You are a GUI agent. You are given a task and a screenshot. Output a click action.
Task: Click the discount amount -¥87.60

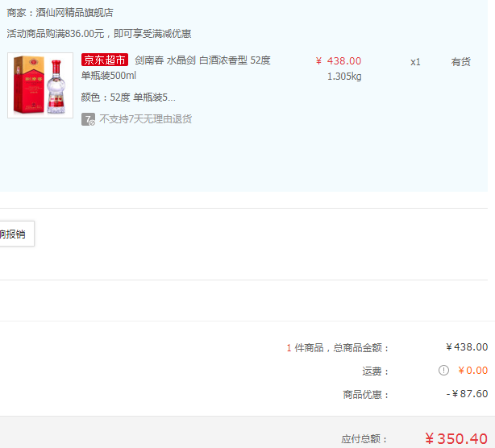(x=467, y=394)
